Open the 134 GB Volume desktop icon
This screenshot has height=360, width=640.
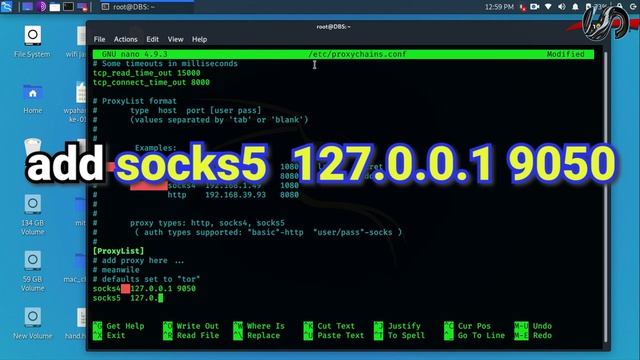click(32, 215)
